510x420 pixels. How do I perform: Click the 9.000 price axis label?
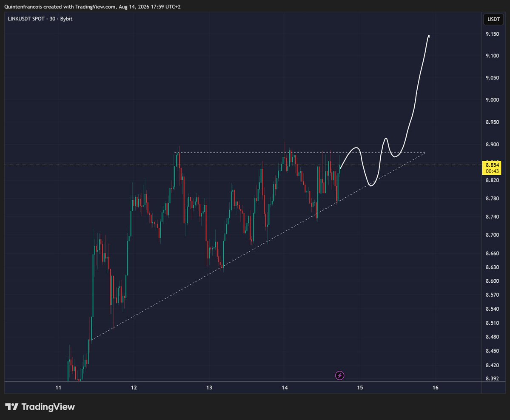click(x=492, y=100)
